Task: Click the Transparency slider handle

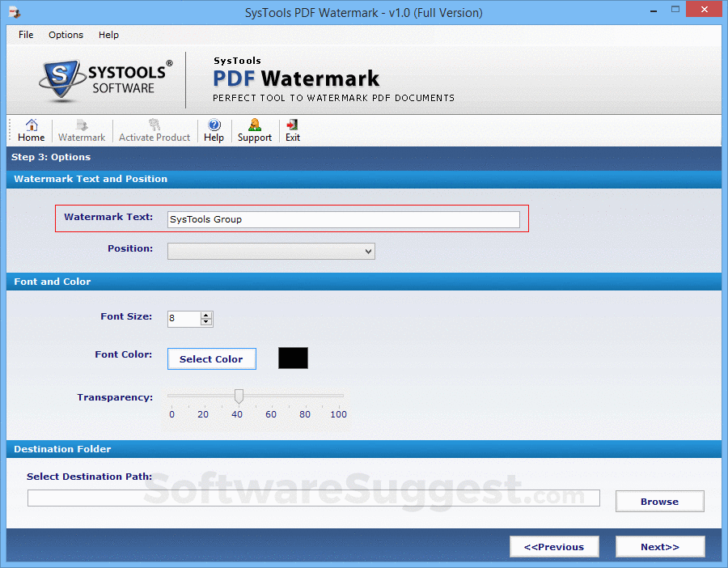Action: [239, 396]
